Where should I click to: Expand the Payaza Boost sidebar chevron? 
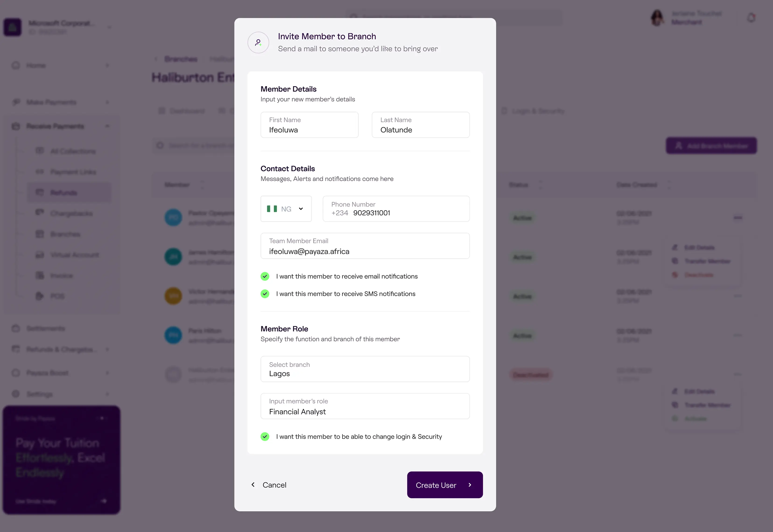click(107, 373)
